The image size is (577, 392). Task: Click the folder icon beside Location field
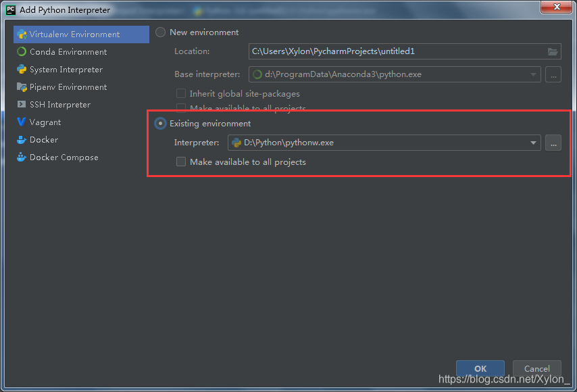(x=552, y=51)
